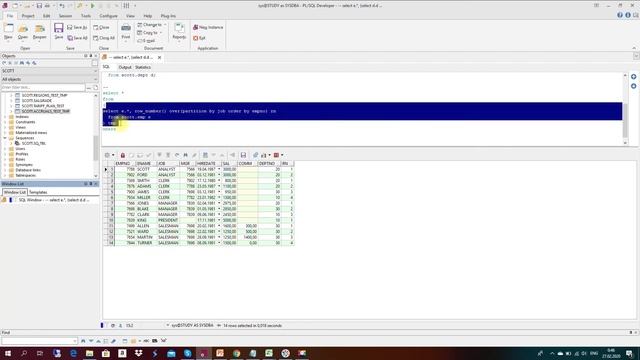
Task: Click Exit in the Application group
Action: 199,38
